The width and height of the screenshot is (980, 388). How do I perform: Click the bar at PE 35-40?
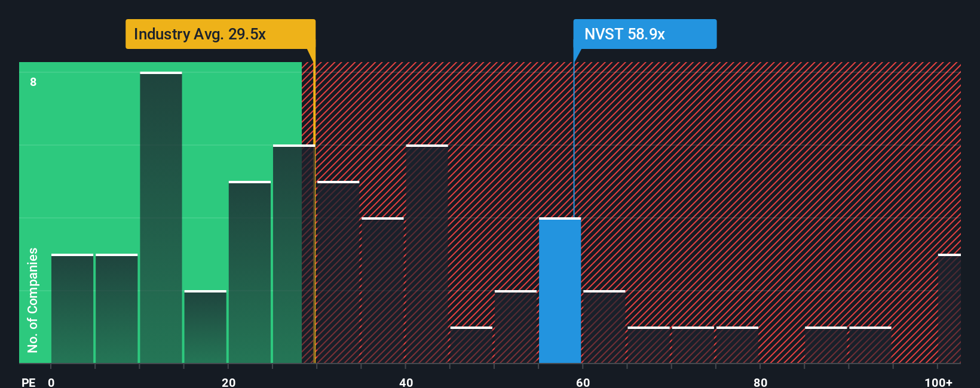[382, 290]
